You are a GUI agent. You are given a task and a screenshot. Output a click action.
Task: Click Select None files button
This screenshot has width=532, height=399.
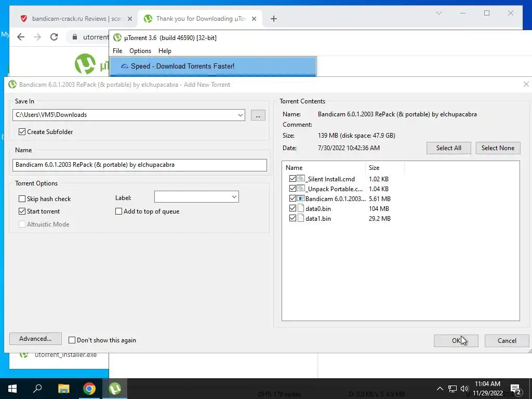(498, 148)
